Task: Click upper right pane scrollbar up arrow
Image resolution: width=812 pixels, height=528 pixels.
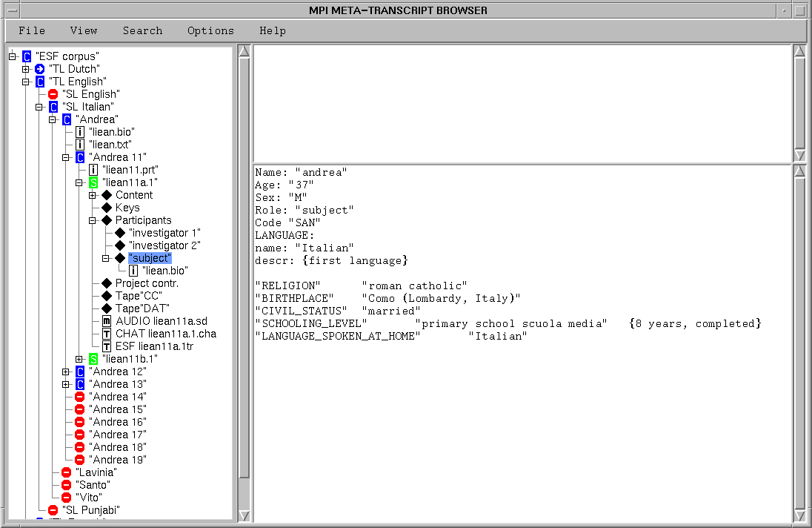Action: click(x=799, y=50)
